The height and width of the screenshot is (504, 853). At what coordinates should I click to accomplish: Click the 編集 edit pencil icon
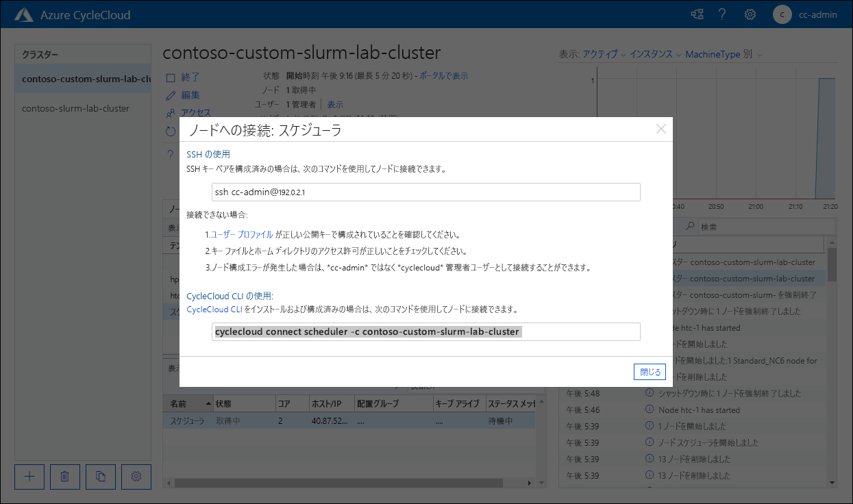(171, 94)
